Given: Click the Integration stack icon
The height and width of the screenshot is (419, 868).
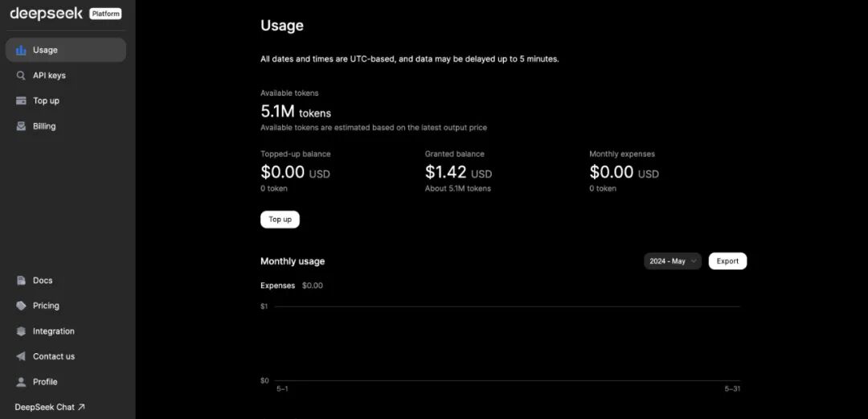Looking at the screenshot, I should tap(21, 331).
